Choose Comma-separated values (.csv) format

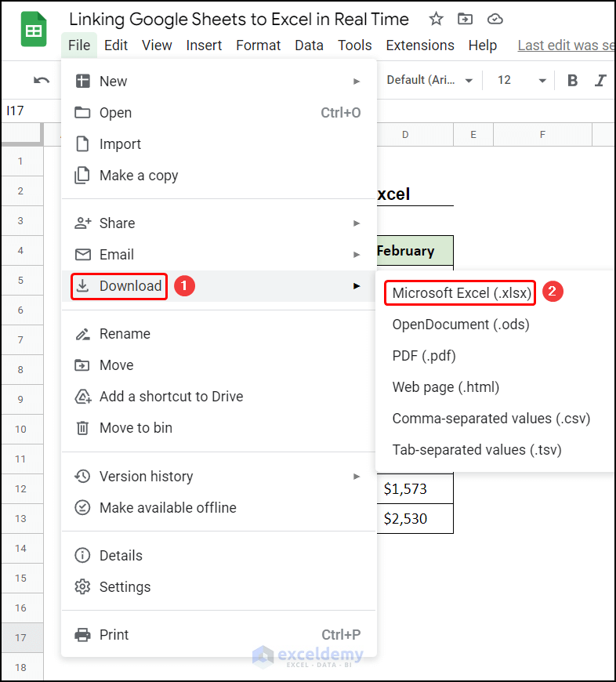point(491,419)
